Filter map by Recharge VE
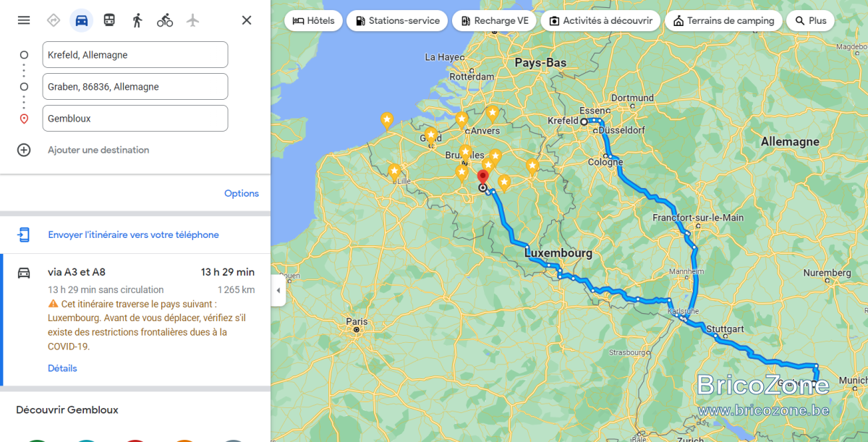This screenshot has width=868, height=442. click(x=494, y=20)
